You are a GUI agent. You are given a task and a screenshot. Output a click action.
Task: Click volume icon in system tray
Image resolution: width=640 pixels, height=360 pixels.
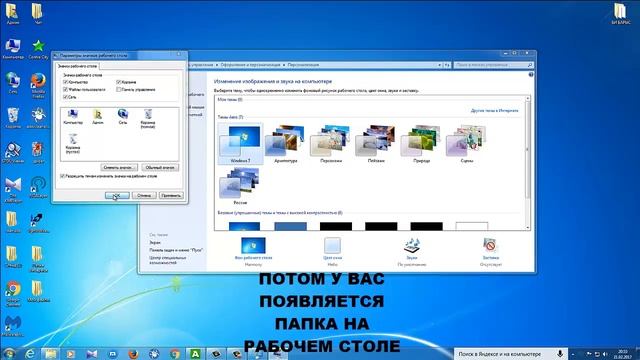(605, 354)
